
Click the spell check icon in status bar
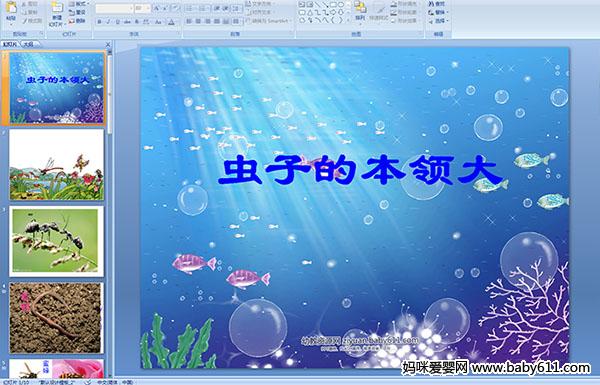coord(88,382)
